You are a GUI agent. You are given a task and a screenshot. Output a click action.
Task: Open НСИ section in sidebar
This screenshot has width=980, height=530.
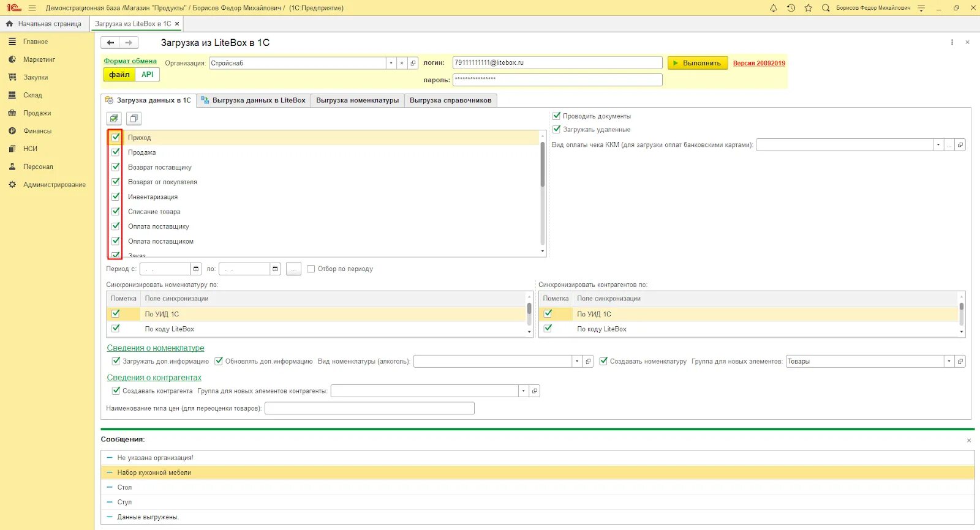click(x=30, y=149)
